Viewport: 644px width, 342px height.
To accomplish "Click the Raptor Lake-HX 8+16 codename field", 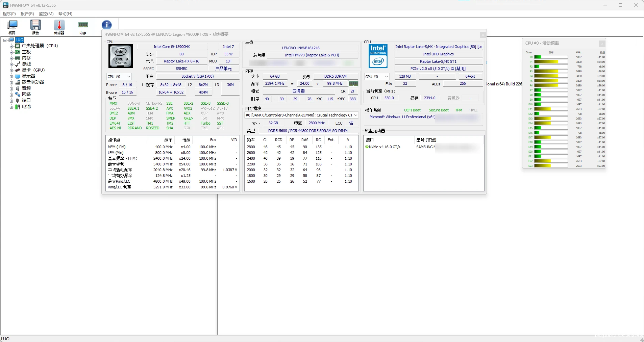I will (181, 61).
